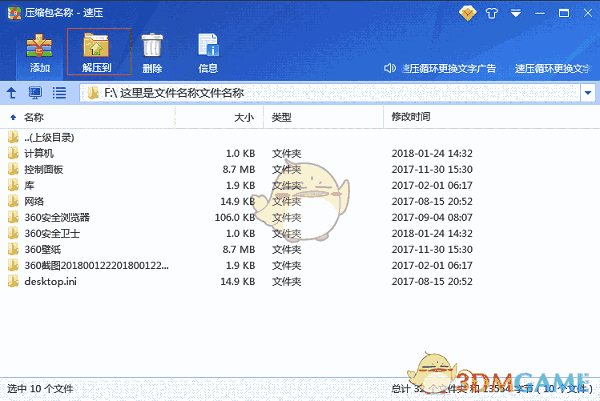
Task: Sort by 大小 column header
Action: pos(244,117)
